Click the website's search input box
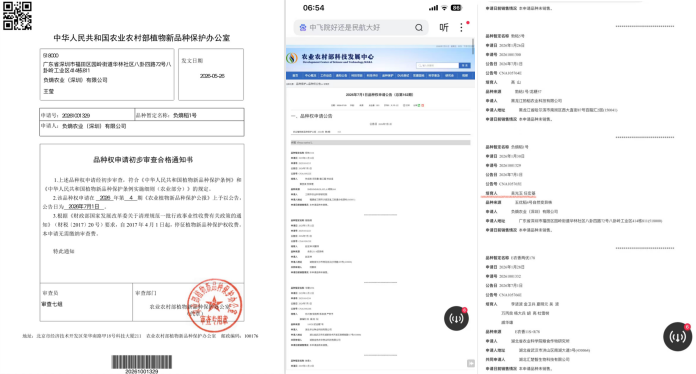Viewport: 696px width, 374px height. click(x=437, y=65)
